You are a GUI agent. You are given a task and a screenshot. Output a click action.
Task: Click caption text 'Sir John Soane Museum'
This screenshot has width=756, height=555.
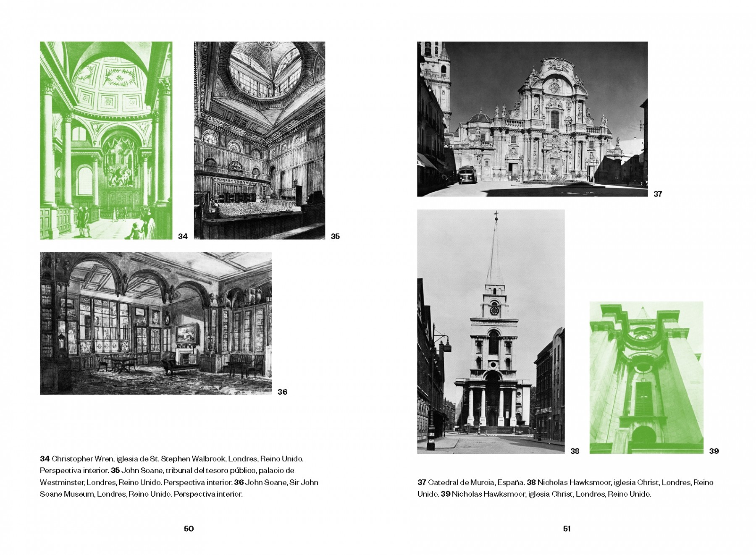[179, 488]
